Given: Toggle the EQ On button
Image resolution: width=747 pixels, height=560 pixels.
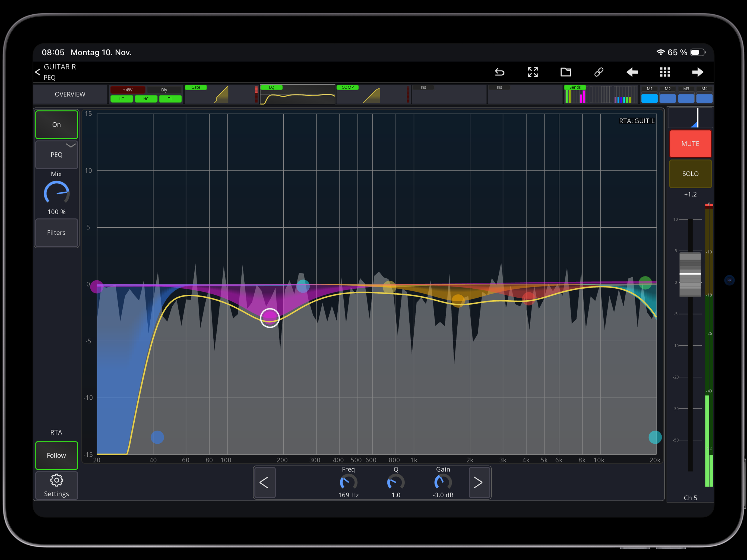Looking at the screenshot, I should point(56,125).
